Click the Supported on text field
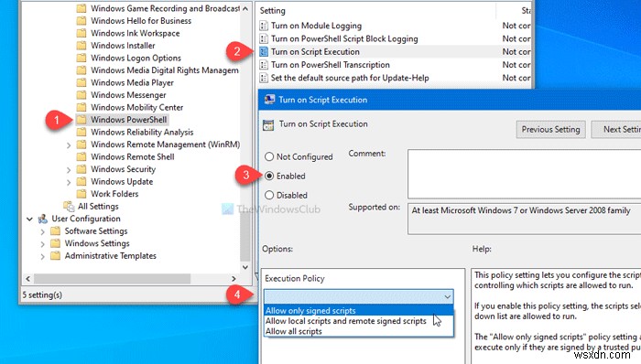Image resolution: width=641 pixels, height=364 pixels. [x=525, y=219]
